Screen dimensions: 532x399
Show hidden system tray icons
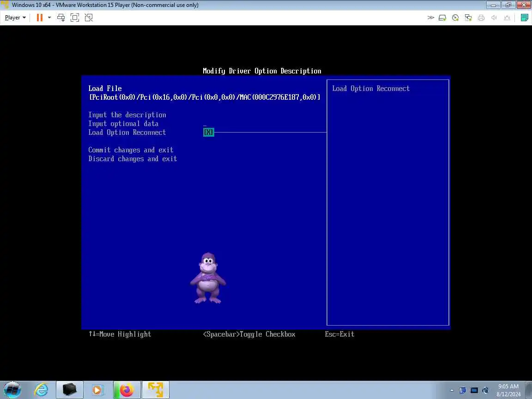click(x=452, y=391)
